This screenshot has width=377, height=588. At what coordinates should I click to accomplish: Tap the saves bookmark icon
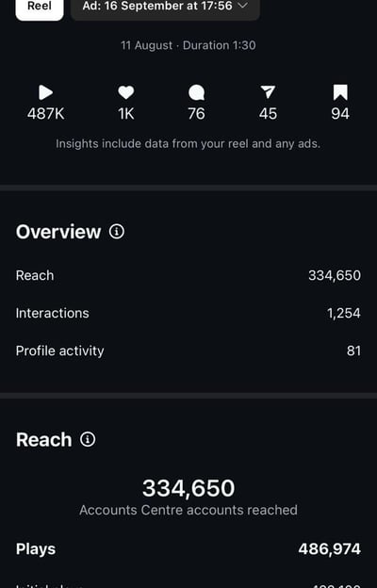point(340,92)
